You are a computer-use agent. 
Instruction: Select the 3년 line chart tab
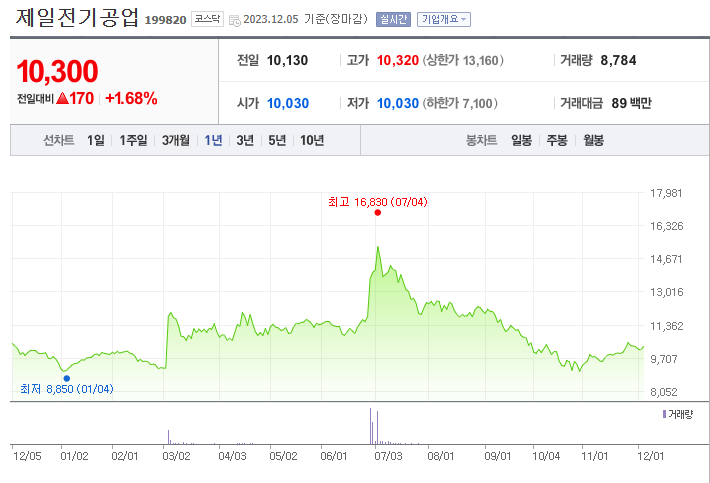coord(245,140)
